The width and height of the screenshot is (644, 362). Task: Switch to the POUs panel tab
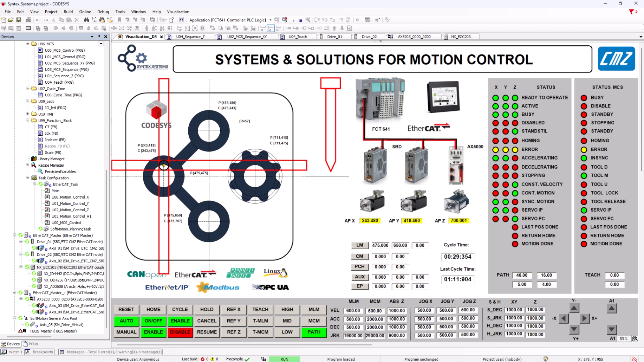coord(31,344)
